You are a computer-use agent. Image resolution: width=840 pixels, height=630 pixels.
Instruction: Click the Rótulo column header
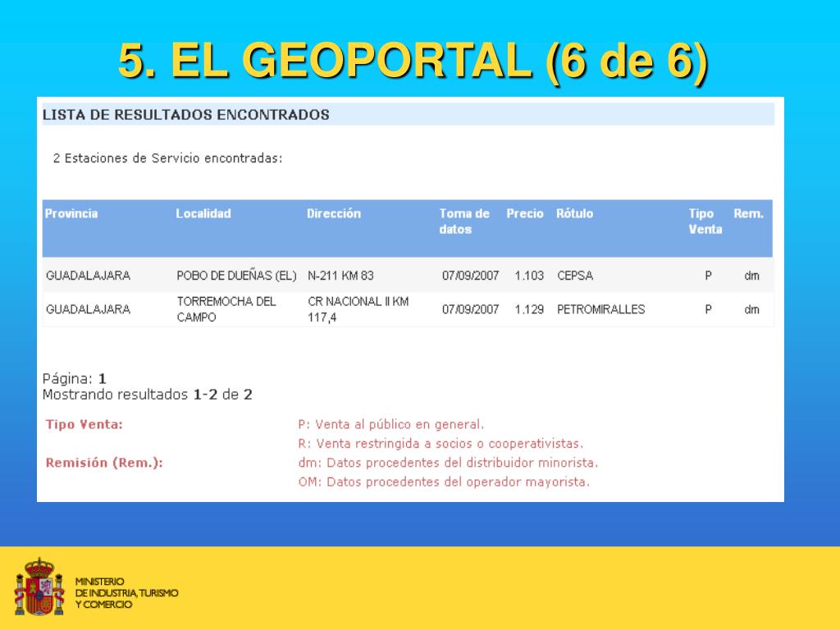pyautogui.click(x=574, y=214)
